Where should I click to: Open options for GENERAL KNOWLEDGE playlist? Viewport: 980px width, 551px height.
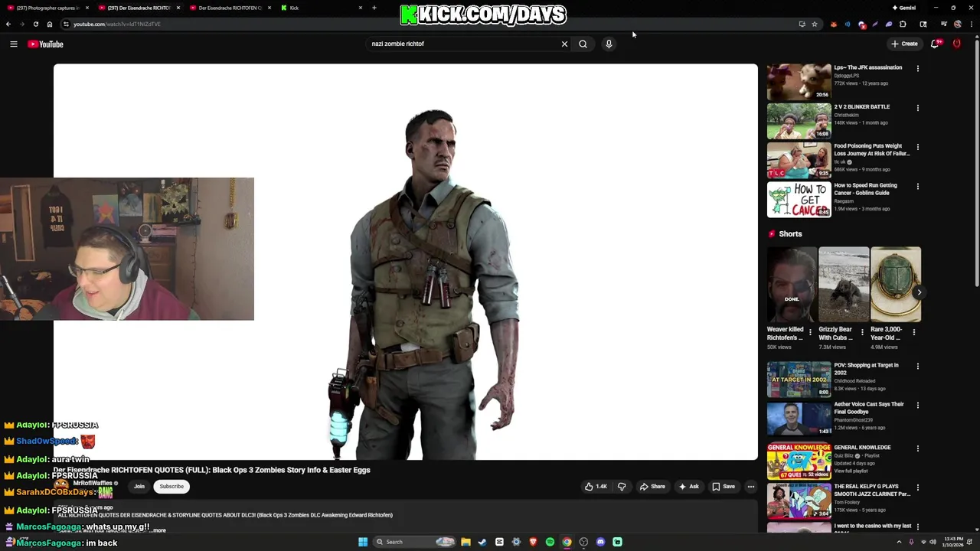[918, 448]
